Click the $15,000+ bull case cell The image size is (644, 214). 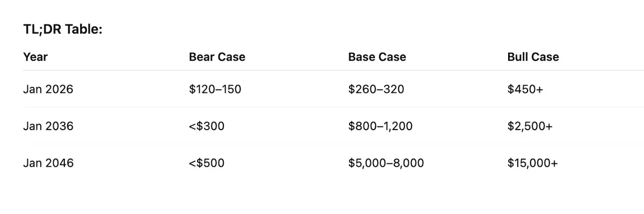click(x=533, y=163)
